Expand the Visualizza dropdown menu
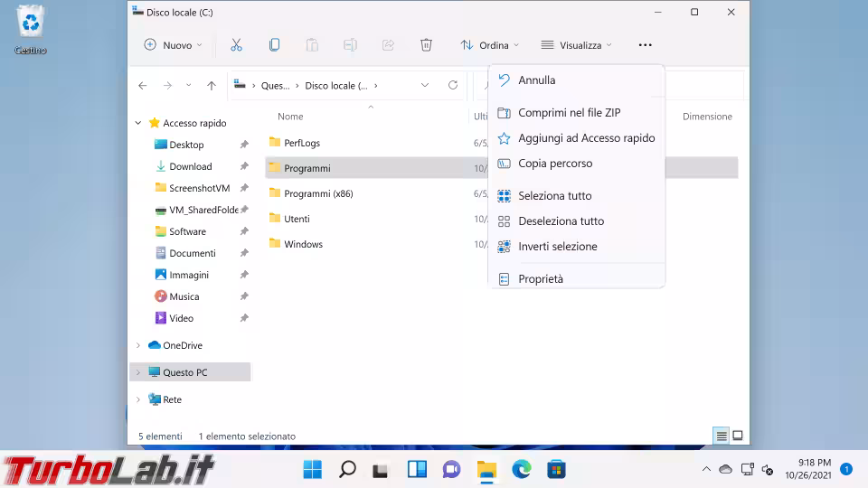Viewport: 868px width, 488px height. [576, 45]
